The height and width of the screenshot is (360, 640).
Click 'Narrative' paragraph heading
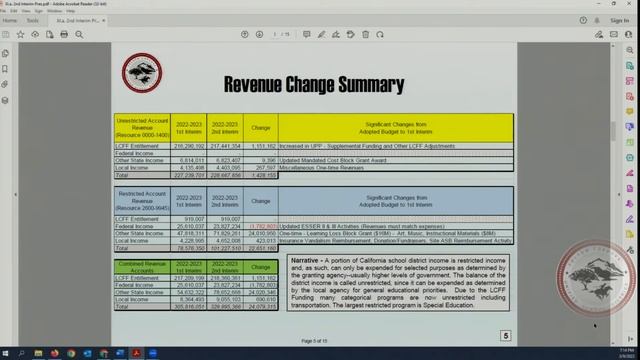[304, 260]
